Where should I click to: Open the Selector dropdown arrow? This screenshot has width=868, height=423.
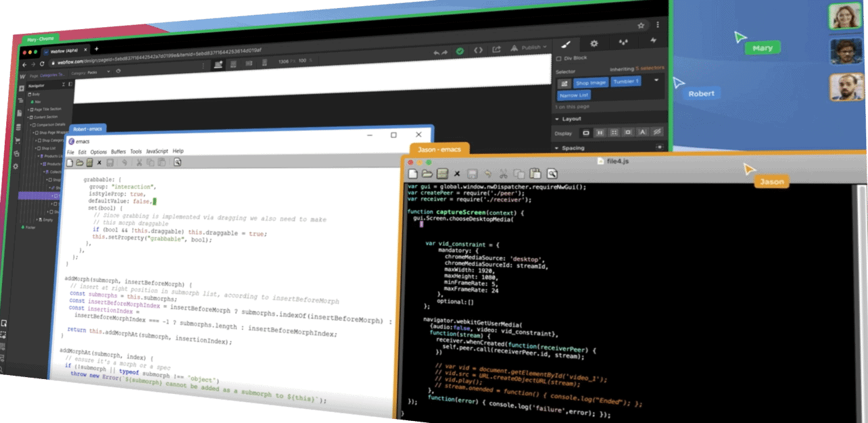pyautogui.click(x=656, y=80)
